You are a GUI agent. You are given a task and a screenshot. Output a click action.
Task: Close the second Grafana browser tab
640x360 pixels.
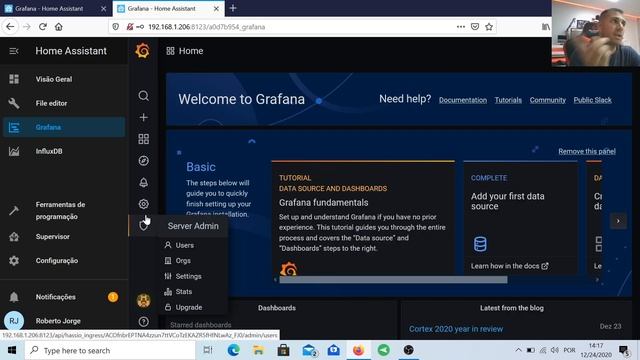216,8
